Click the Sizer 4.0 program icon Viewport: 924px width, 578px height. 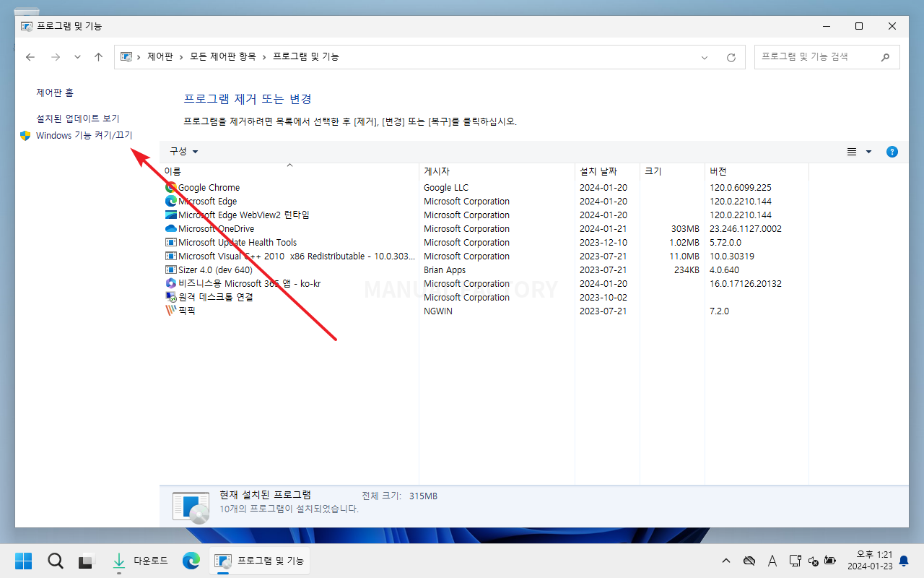171,270
